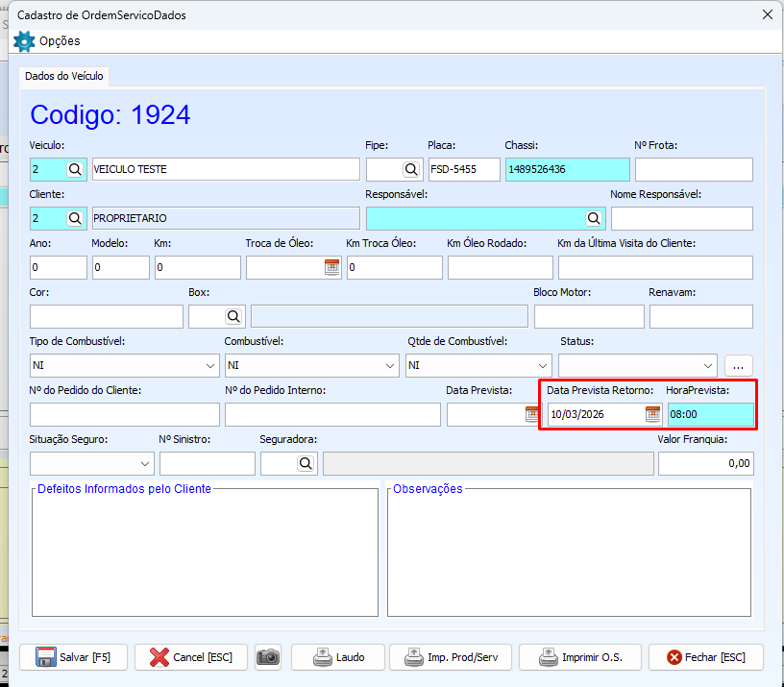Select the Dados do Veículo tab
Screen dimensions: 784x687
pos(64,76)
